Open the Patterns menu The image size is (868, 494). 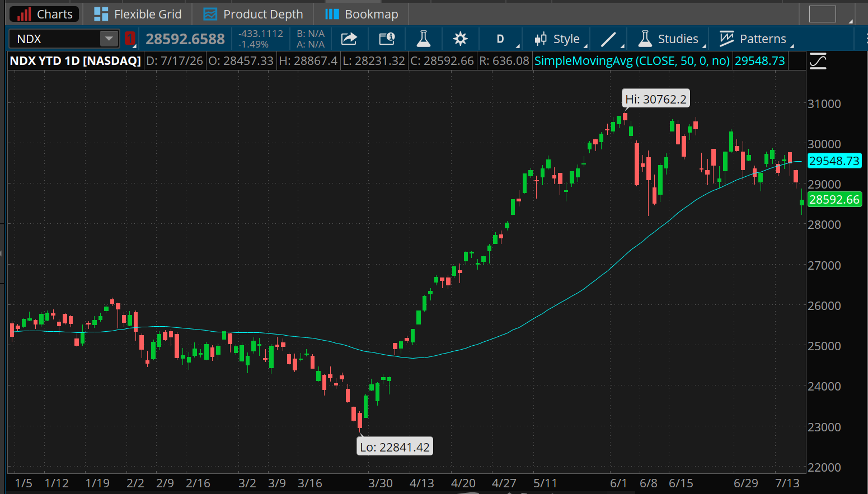(753, 39)
